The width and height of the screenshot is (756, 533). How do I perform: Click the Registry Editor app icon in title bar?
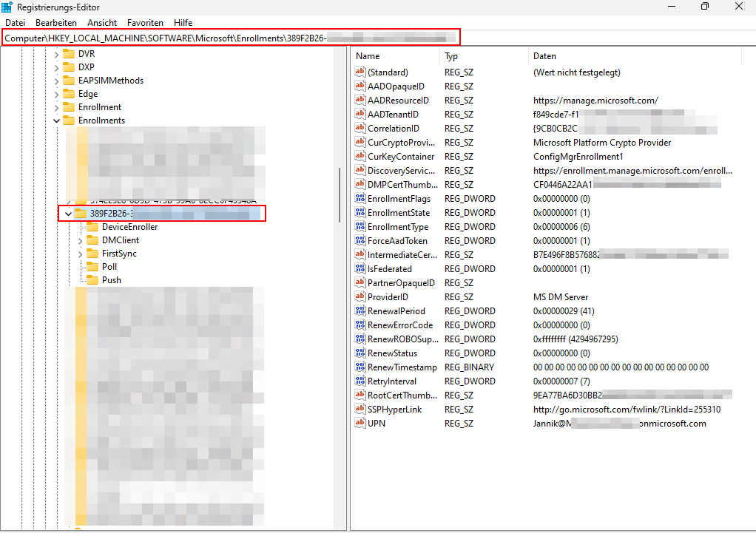7,7
